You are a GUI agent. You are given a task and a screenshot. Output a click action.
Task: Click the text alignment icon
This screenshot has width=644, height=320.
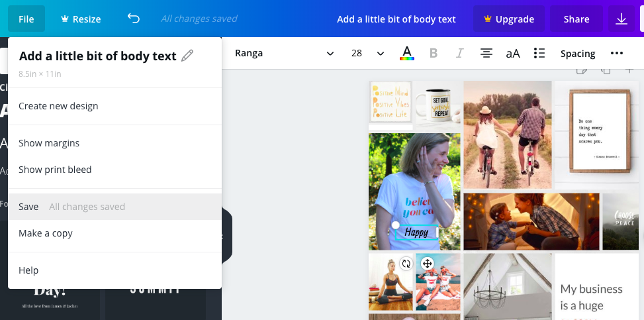coord(486,54)
